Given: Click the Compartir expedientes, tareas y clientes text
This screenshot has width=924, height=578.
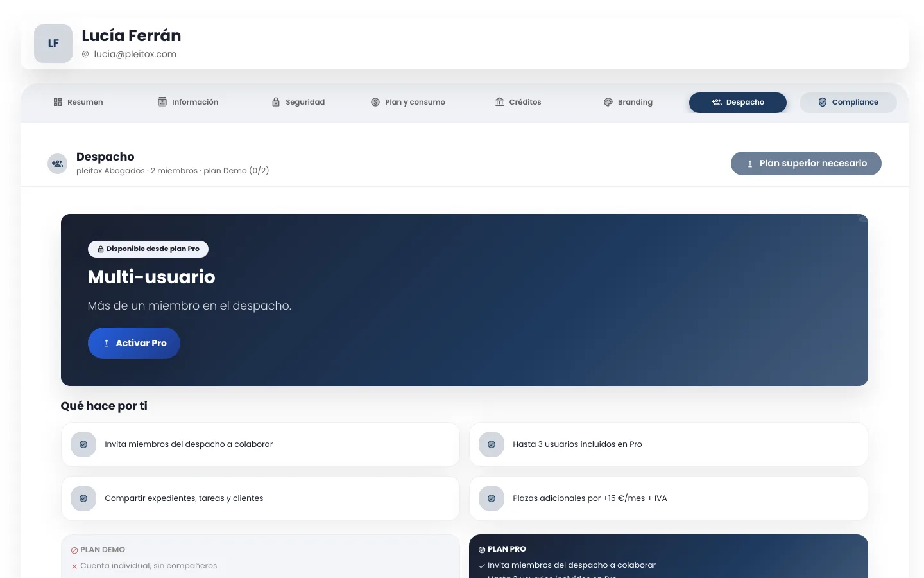Looking at the screenshot, I should (x=184, y=498).
